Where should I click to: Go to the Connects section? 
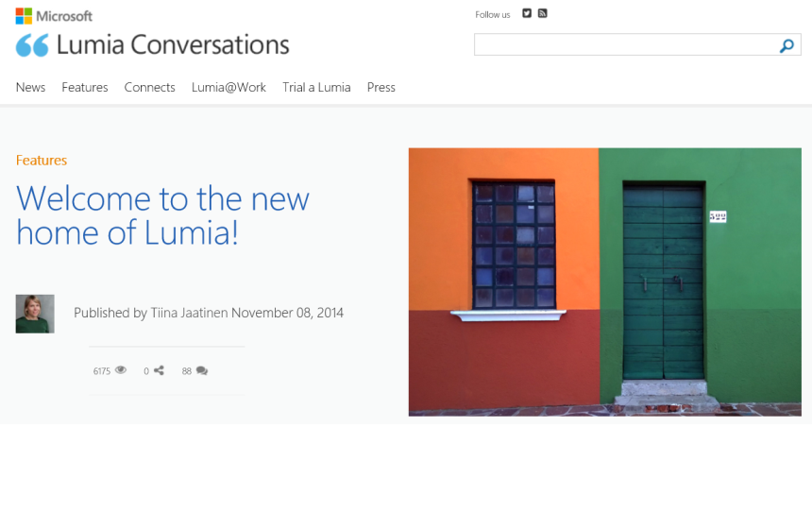pyautogui.click(x=150, y=87)
